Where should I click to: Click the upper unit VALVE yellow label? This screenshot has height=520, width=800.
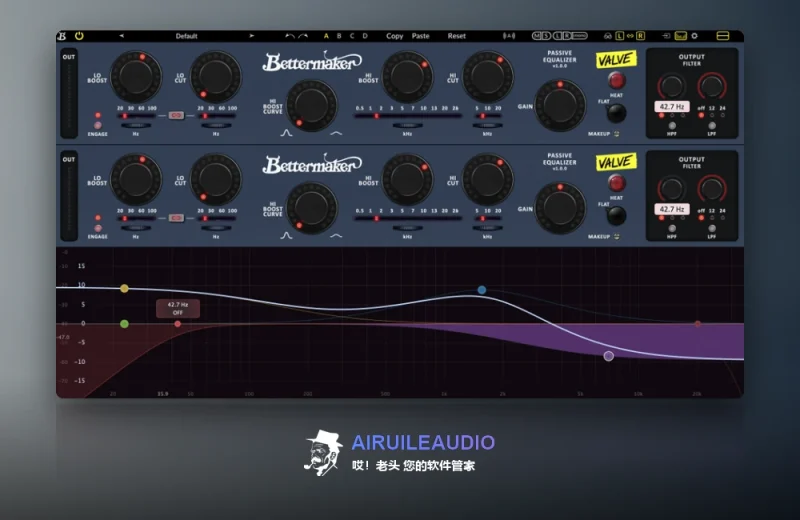(x=616, y=59)
